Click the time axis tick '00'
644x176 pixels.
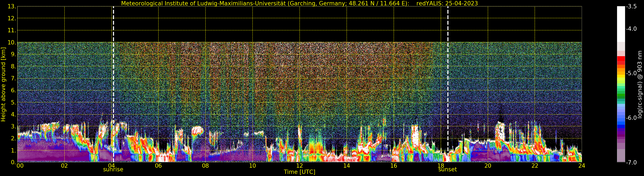coord(20,166)
